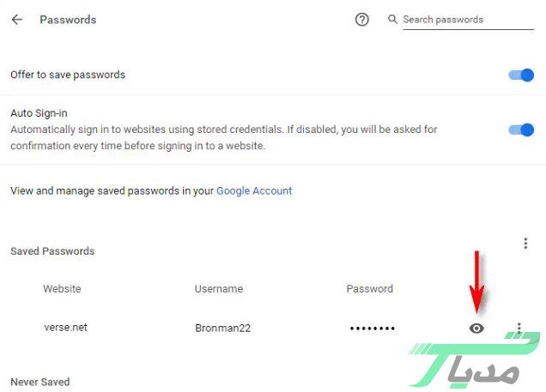The image size is (546, 392).
Task: Click the magnifying glass search icon
Action: tap(393, 19)
